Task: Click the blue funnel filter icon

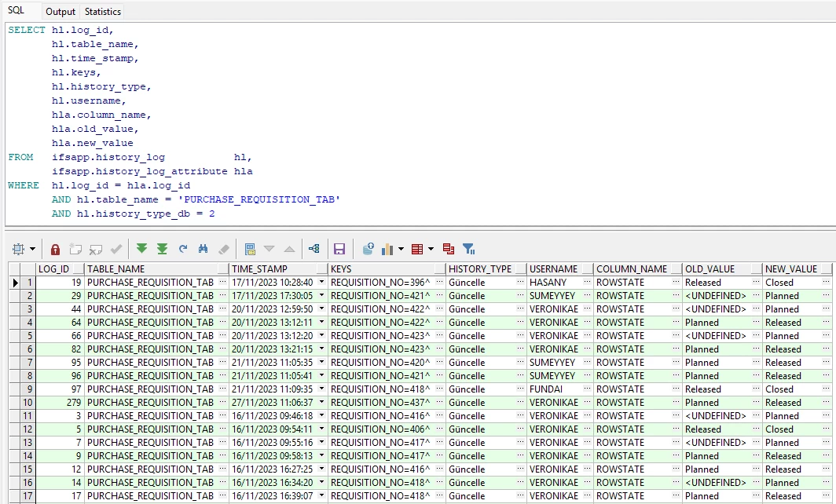Action: [x=468, y=249]
